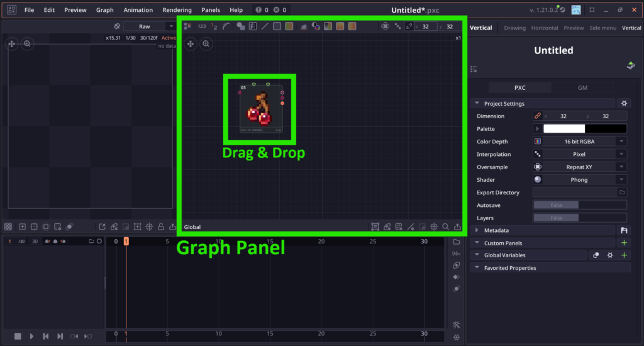644x346 pixels.
Task: Click the graph export icon at bottom right
Action: tap(457, 227)
